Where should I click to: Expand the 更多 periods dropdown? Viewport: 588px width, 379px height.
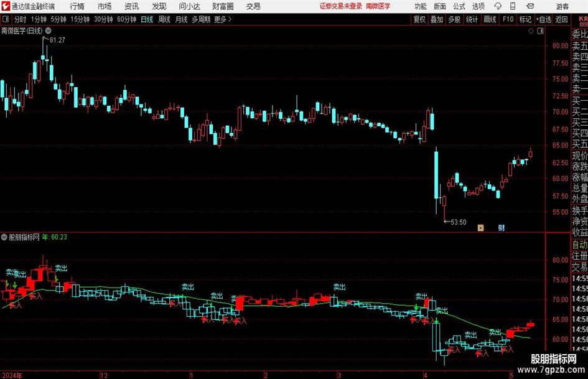pos(223,19)
